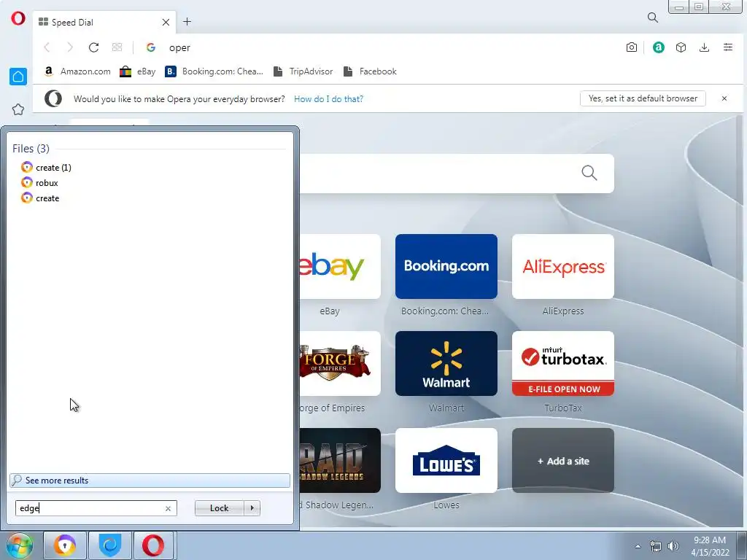Open a new tab with plus button
The width and height of the screenshot is (747, 560).
pos(187,21)
